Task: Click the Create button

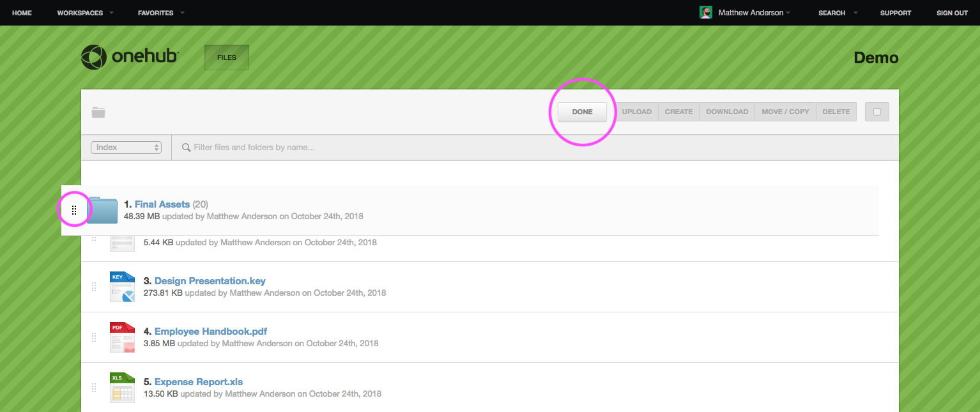Action: pyautogui.click(x=678, y=112)
